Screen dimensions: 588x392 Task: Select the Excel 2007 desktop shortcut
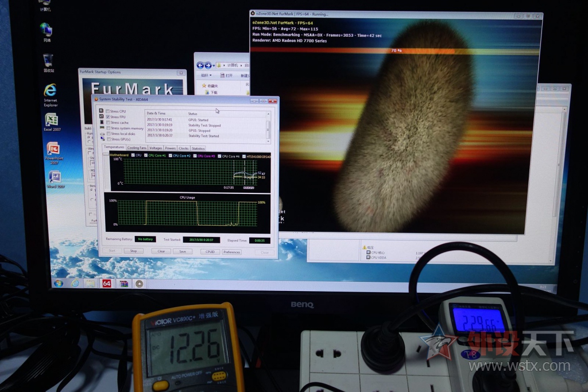pos(52,122)
